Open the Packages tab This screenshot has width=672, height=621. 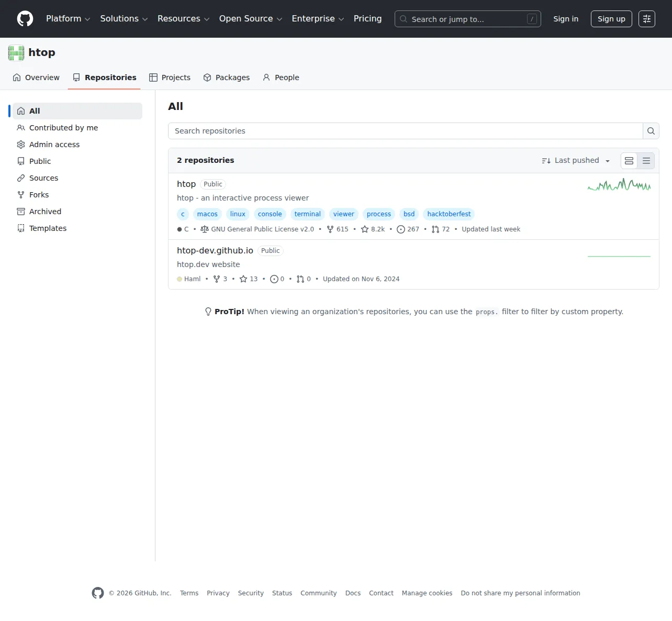click(x=227, y=77)
